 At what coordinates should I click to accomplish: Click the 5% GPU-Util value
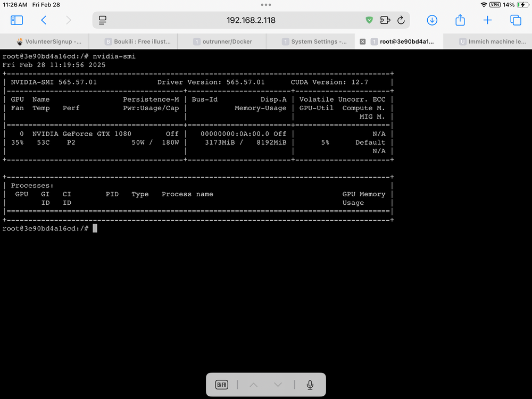[x=325, y=143]
